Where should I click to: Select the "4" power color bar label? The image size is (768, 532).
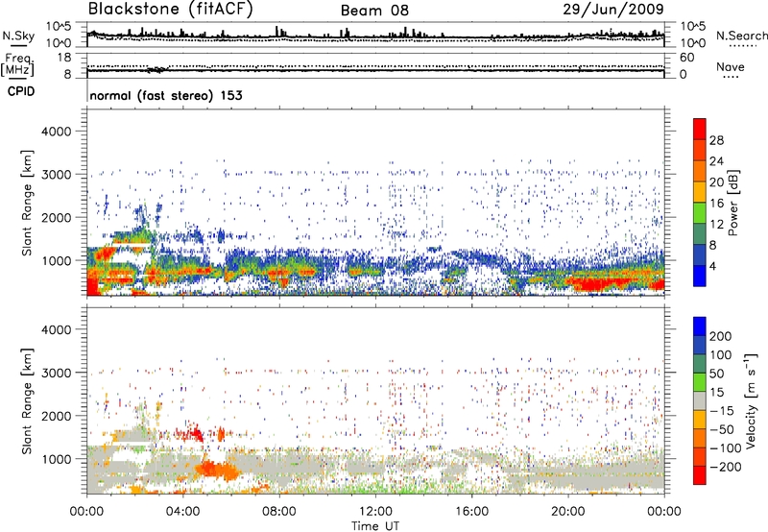(x=712, y=267)
